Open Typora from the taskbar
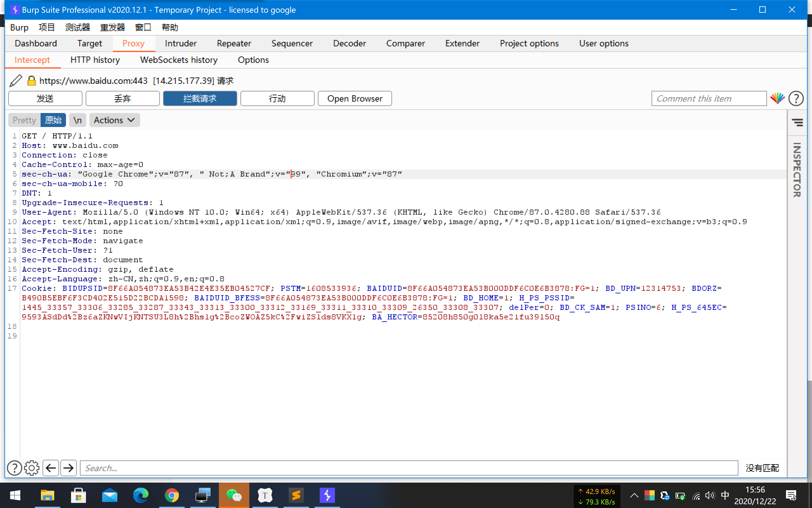The width and height of the screenshot is (812, 508). (x=265, y=495)
